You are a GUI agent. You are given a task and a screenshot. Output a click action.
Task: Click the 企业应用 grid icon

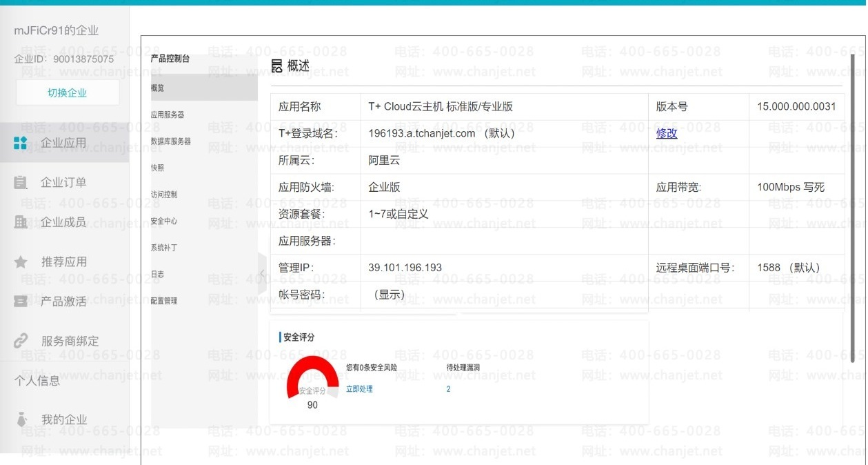click(x=21, y=143)
